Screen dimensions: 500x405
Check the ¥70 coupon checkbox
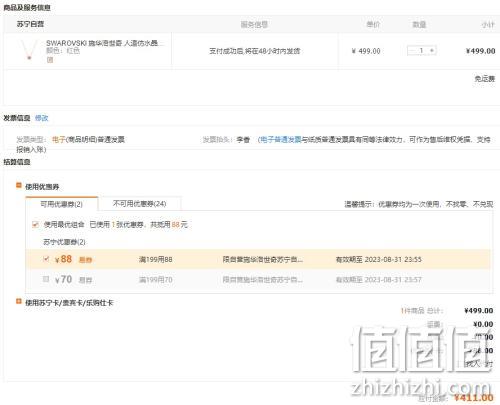click(x=46, y=279)
